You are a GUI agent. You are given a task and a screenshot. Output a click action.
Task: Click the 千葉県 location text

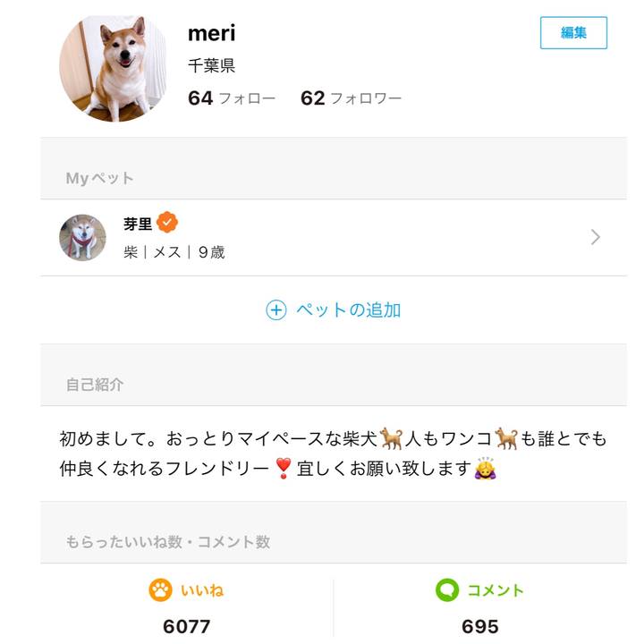211,66
